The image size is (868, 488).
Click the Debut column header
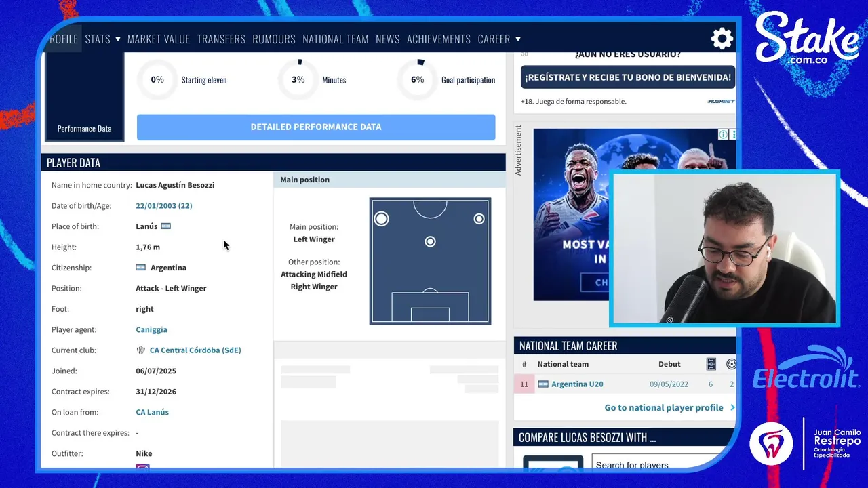(669, 364)
